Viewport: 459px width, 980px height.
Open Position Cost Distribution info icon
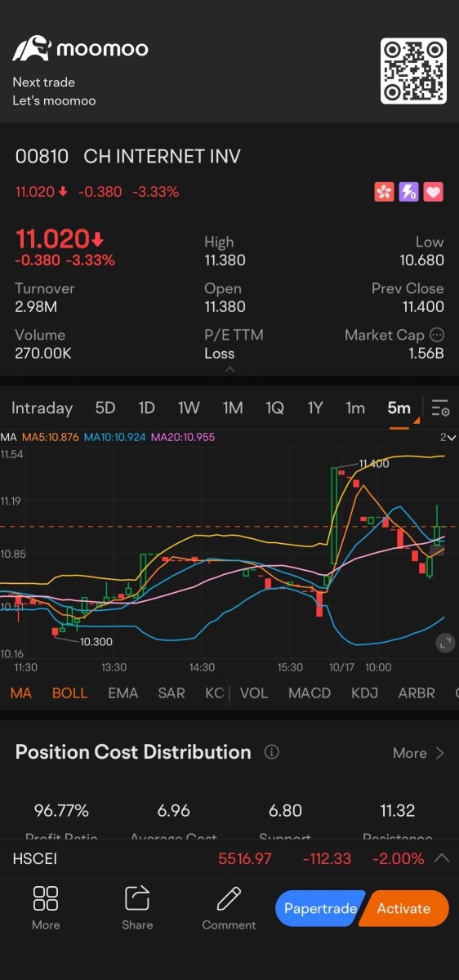click(272, 752)
